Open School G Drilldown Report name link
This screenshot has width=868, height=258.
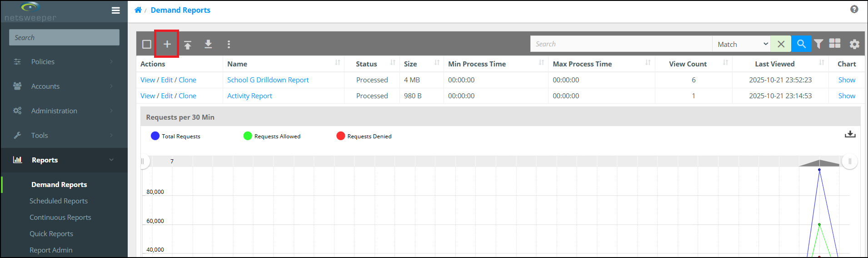tap(268, 80)
